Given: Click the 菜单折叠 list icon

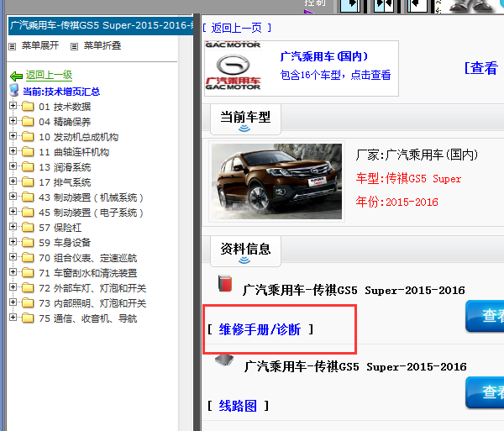Looking at the screenshot, I should [x=74, y=46].
